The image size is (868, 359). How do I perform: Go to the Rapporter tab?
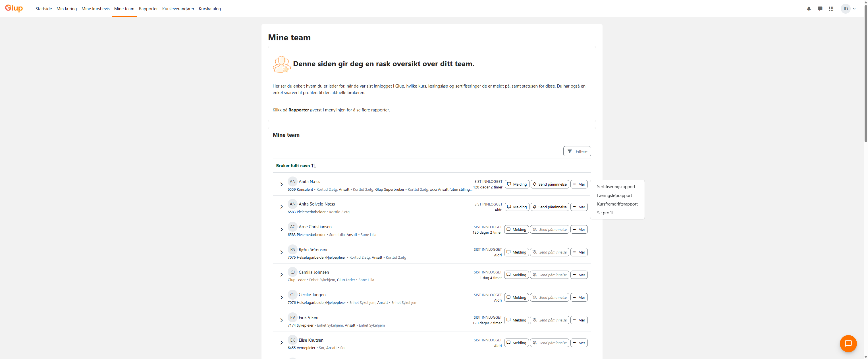pyautogui.click(x=148, y=9)
